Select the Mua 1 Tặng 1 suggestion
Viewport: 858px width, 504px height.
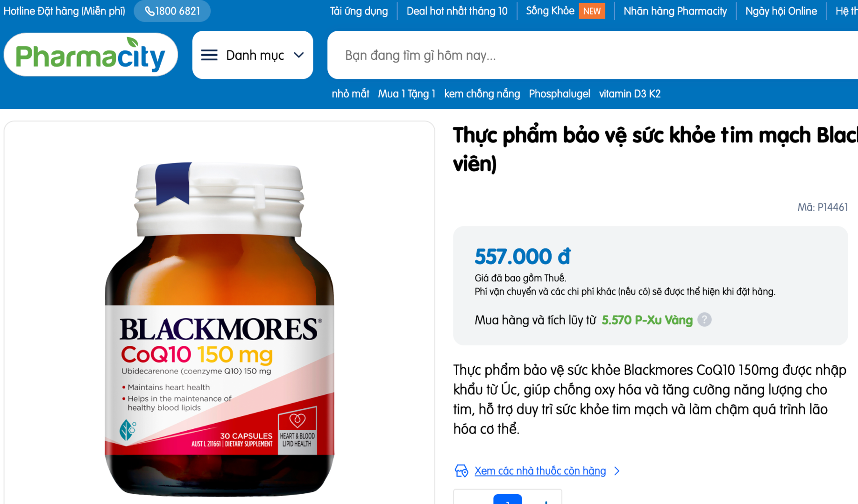pos(406,94)
